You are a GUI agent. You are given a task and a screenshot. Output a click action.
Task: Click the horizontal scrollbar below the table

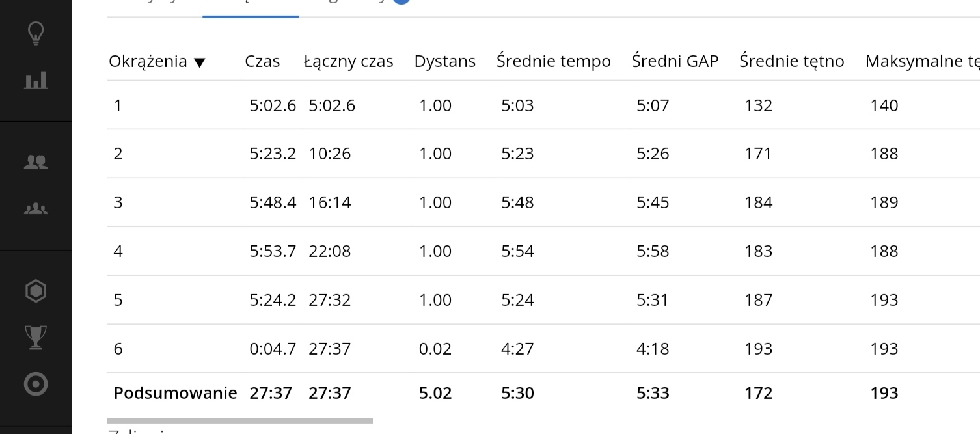[240, 421]
